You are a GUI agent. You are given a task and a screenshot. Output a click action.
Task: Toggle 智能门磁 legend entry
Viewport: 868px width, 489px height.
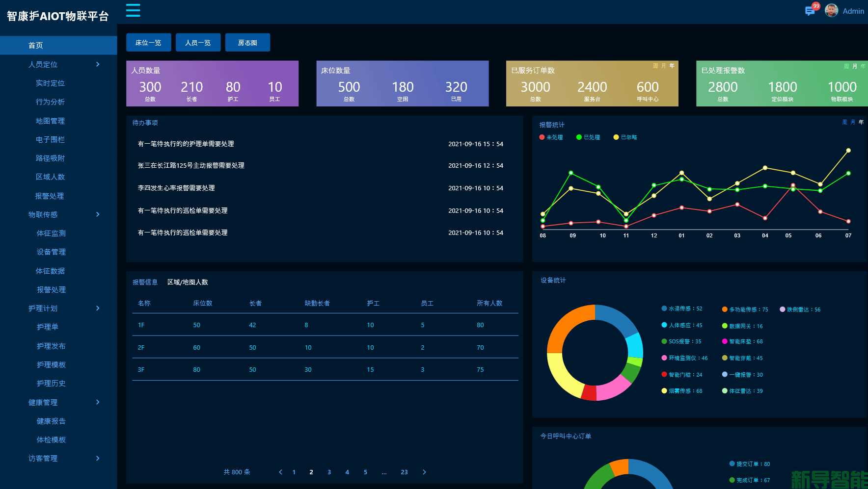682,375
